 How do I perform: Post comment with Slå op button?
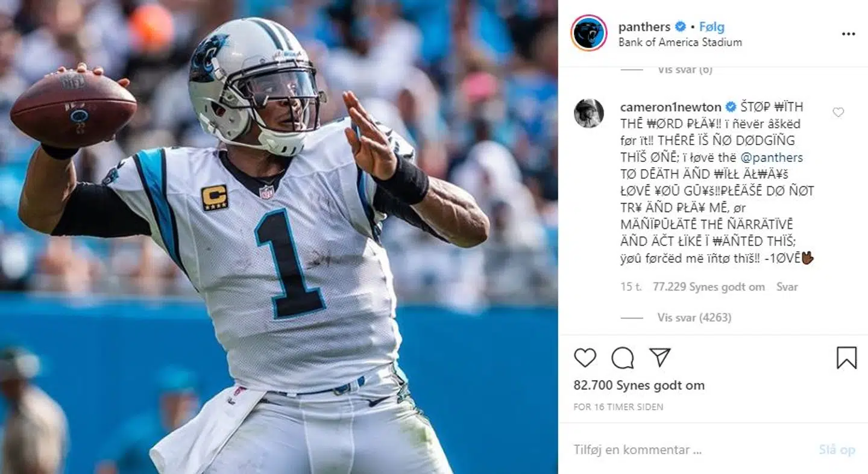[x=837, y=449]
